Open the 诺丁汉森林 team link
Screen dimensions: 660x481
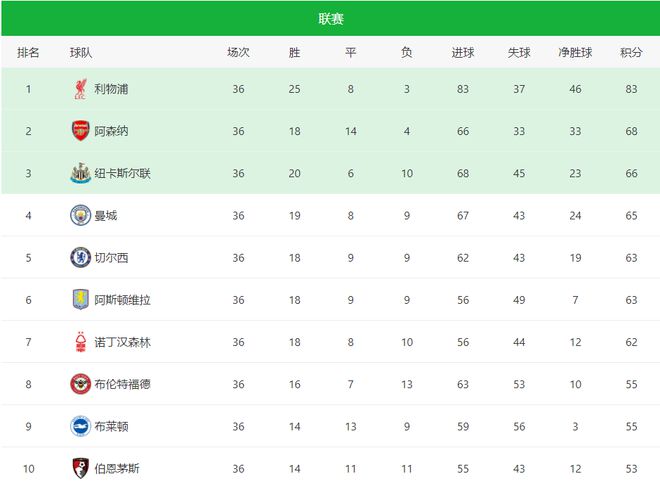coord(123,342)
